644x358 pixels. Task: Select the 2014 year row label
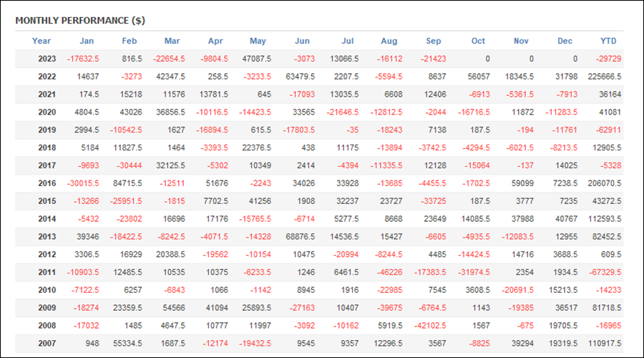pos(47,219)
